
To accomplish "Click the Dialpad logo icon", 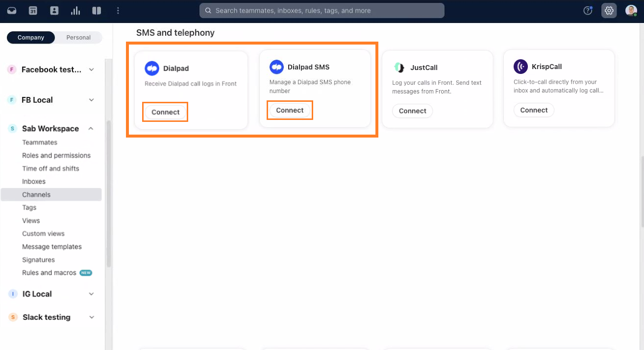I will 152,69.
